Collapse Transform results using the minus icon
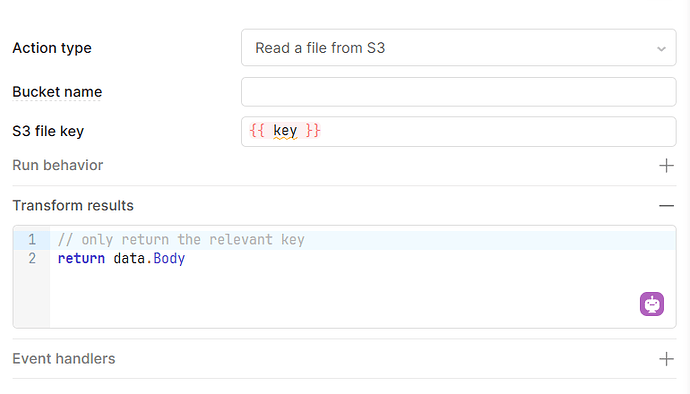The width and height of the screenshot is (690, 394). pyautogui.click(x=666, y=206)
